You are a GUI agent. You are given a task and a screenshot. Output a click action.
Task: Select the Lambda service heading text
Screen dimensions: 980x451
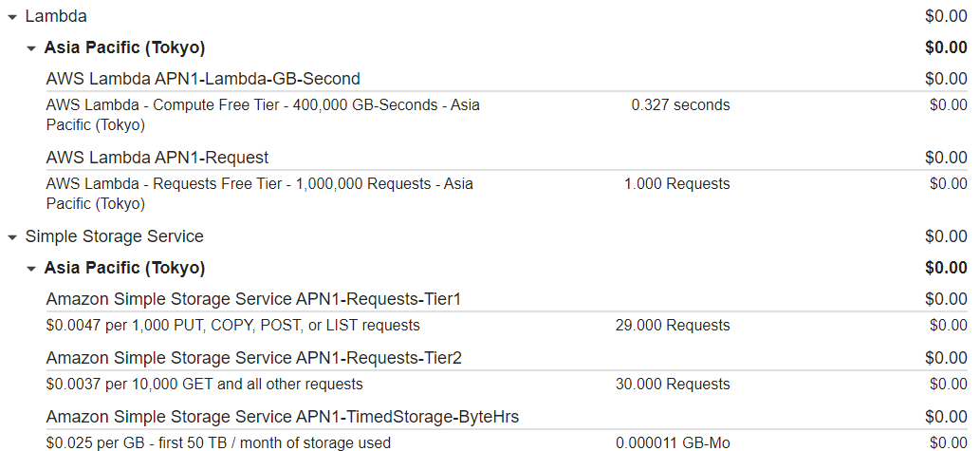[56, 16]
